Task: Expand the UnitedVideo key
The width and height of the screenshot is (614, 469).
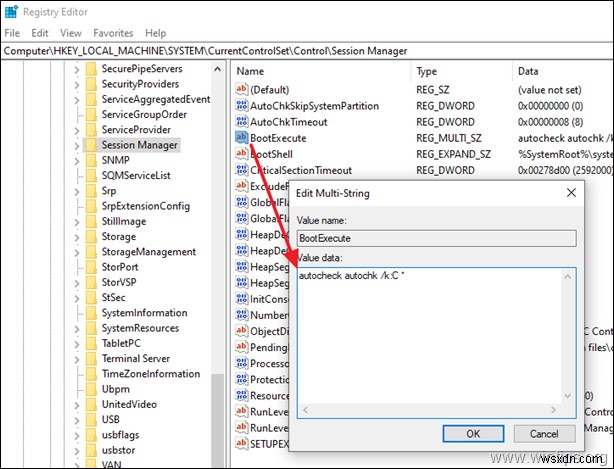Action: [77, 406]
